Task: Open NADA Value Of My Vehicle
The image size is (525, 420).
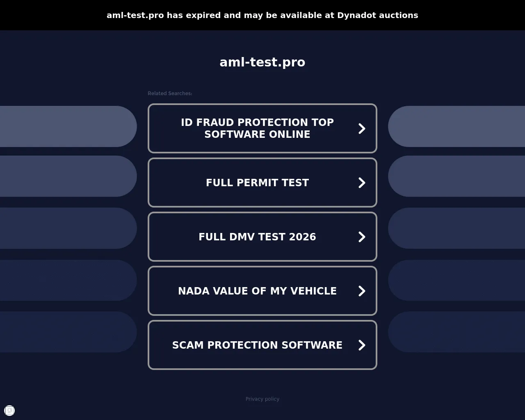Action: (262, 291)
